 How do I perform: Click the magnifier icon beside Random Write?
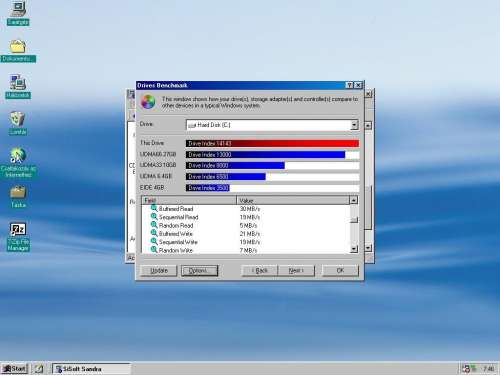coord(154,249)
